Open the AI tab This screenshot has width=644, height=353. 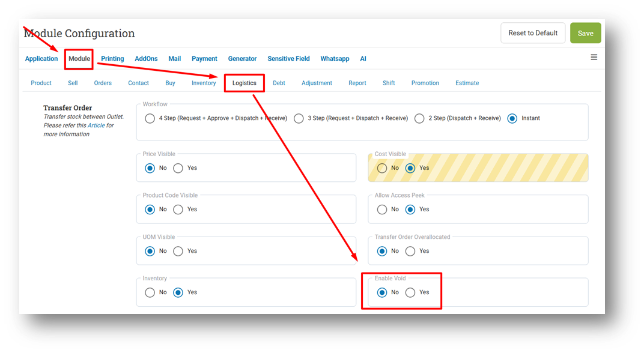click(x=363, y=59)
